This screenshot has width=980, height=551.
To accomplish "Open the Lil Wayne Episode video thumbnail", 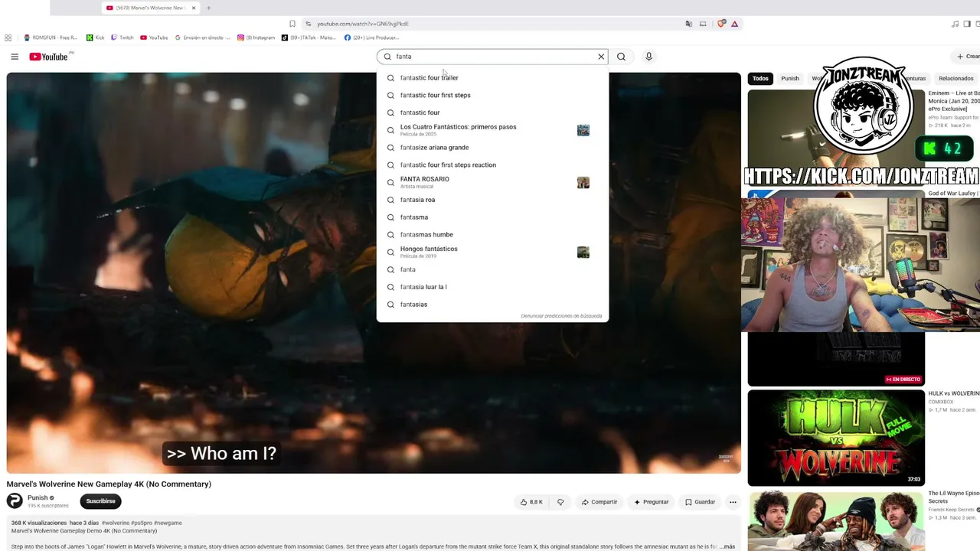I will (x=836, y=522).
